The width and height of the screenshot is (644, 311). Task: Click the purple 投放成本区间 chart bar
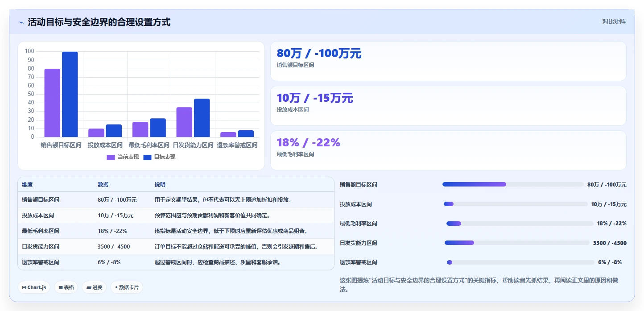(x=96, y=133)
